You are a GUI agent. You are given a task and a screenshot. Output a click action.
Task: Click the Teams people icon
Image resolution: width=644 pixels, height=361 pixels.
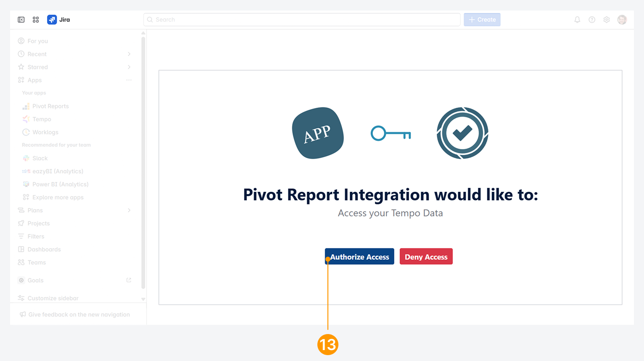(21, 263)
